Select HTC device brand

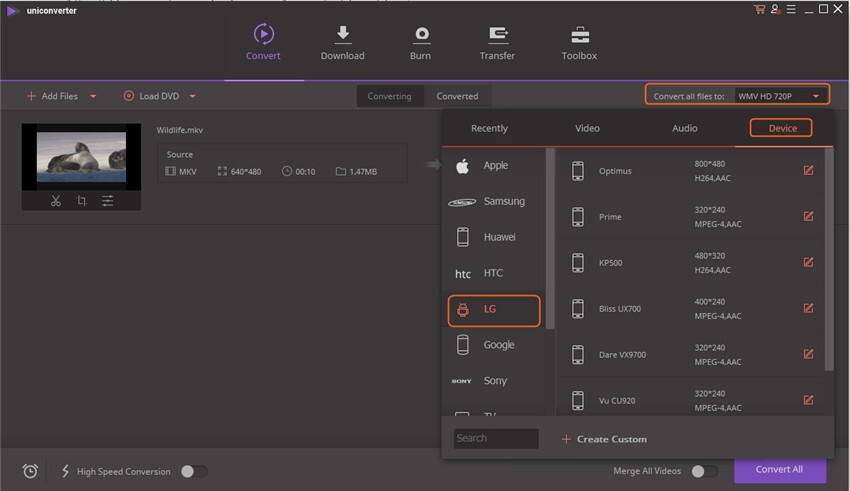coord(494,273)
